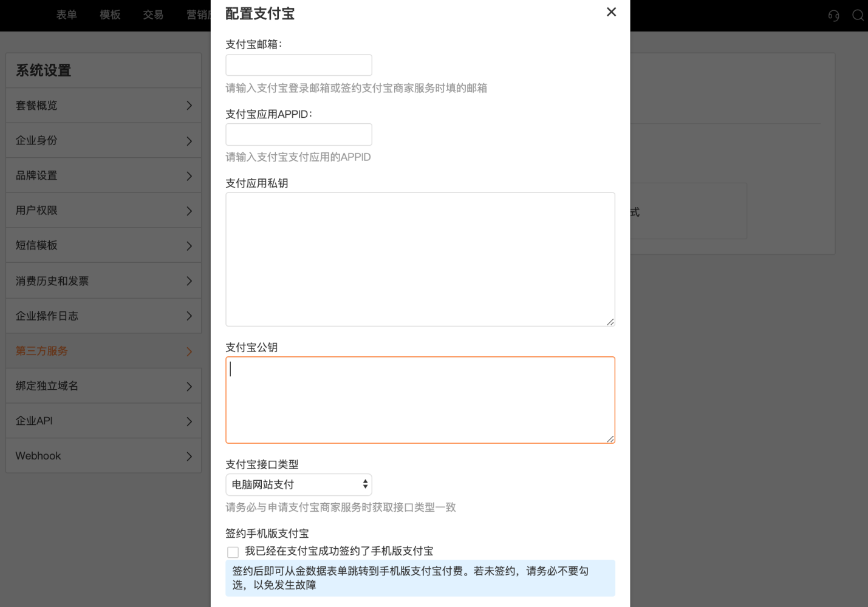
Task: Go to 表单 in the top navigation
Action: pyautogui.click(x=67, y=15)
